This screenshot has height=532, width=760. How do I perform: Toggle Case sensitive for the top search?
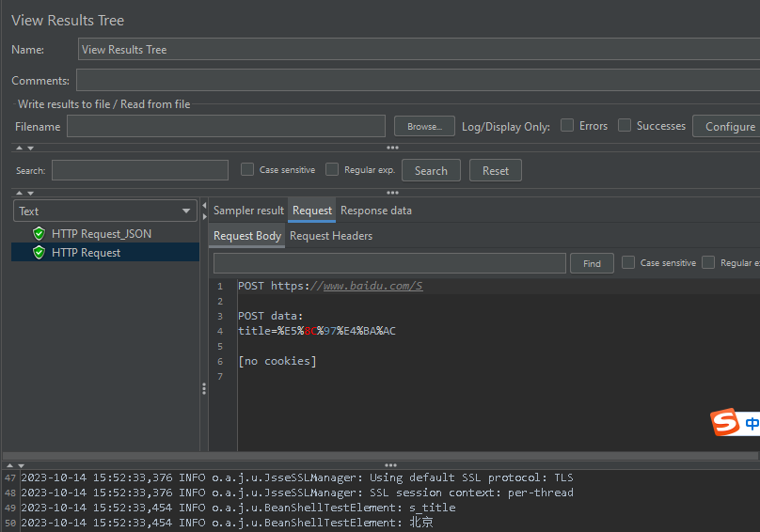click(x=247, y=169)
